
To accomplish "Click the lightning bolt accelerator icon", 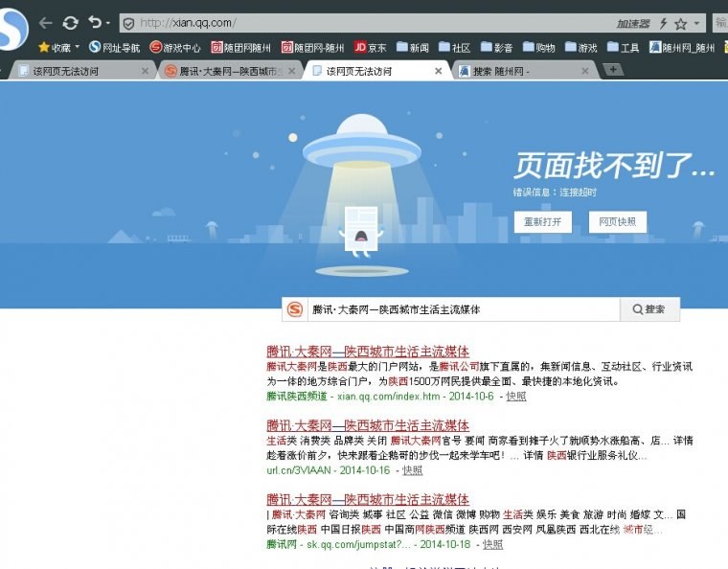I will point(663,23).
